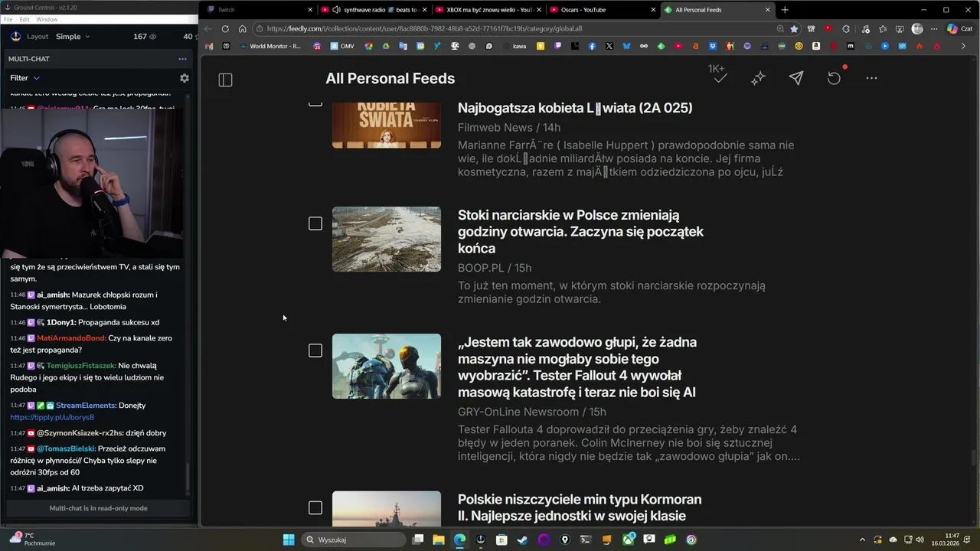The image size is (980, 551).
Task: Open the three-dot more options in Feedly header
Action: pos(871,78)
